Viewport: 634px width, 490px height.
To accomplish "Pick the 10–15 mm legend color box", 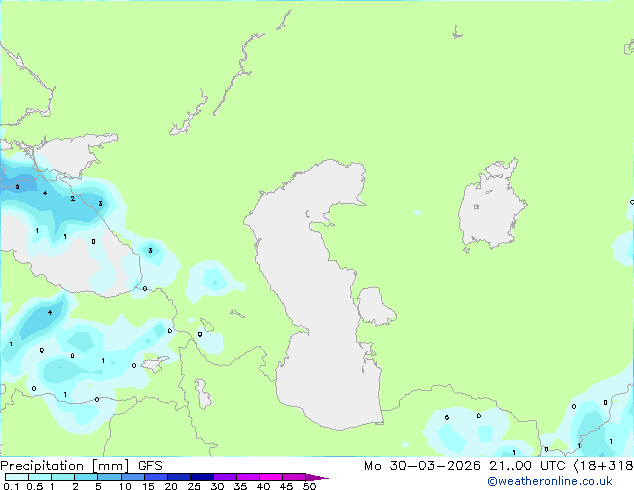I will click(132, 477).
